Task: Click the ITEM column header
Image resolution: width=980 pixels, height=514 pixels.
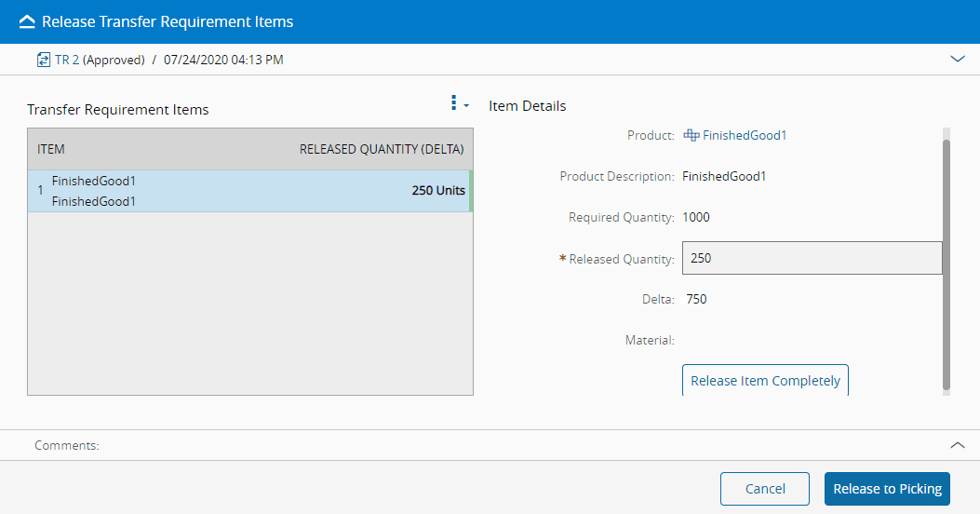Action: click(51, 149)
